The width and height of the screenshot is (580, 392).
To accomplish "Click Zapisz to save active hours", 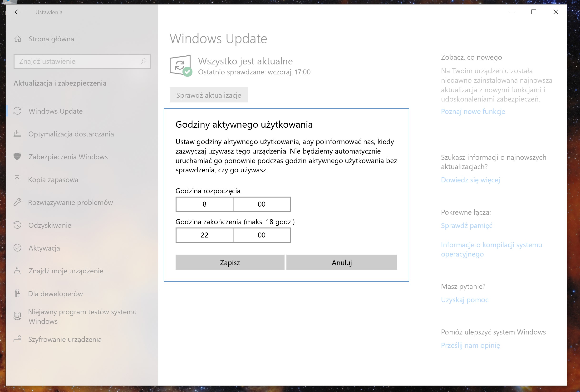I will click(x=230, y=262).
